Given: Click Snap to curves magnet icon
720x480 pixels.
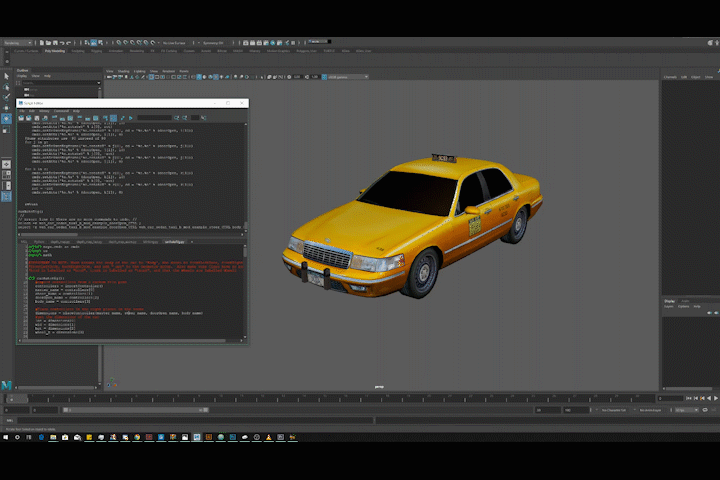Looking at the screenshot, I should [125, 43].
